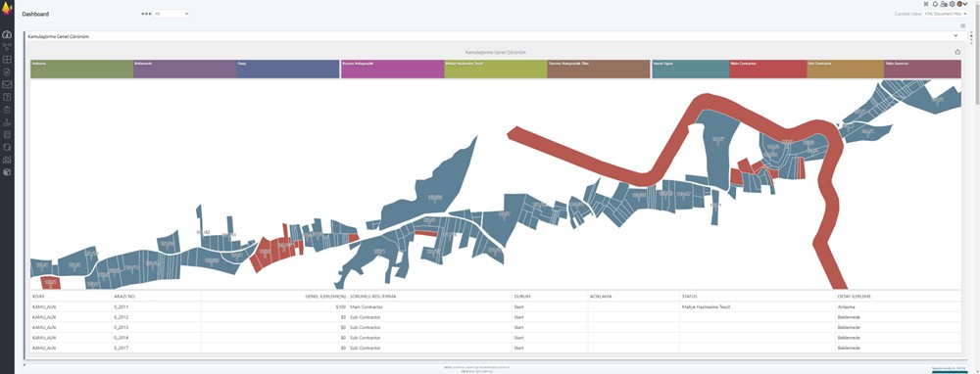Click the Teknik Güvencin mauve legend block

tap(922, 69)
